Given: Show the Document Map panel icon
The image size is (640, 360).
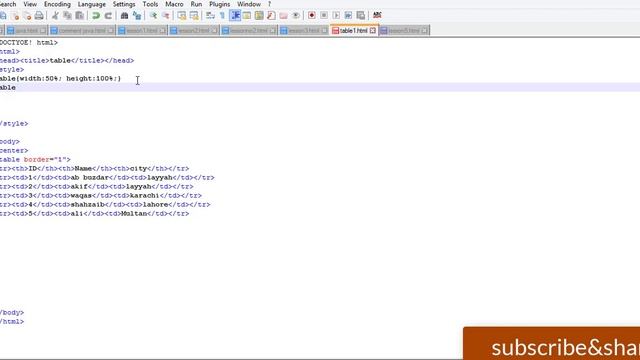Looking at the screenshot, I should click(259, 16).
